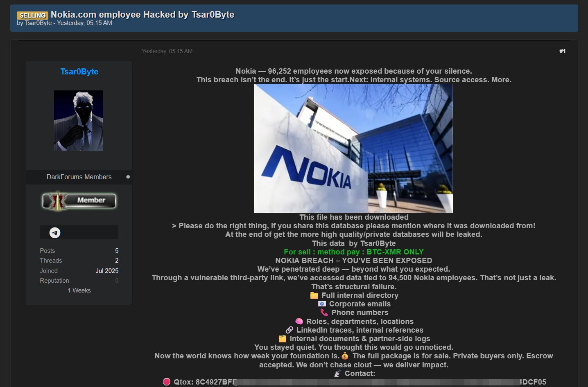Screen dimensions: 588x387
Task: Click the yellow SELLING badge in the header
Action: tap(33, 15)
